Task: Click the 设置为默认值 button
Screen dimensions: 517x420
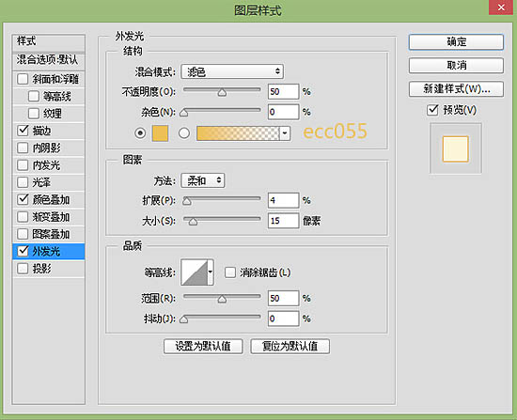Action: (203, 346)
